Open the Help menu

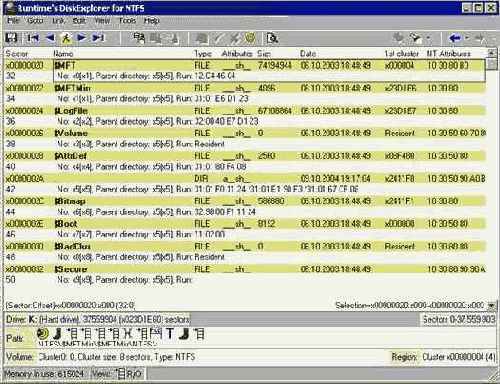click(152, 21)
